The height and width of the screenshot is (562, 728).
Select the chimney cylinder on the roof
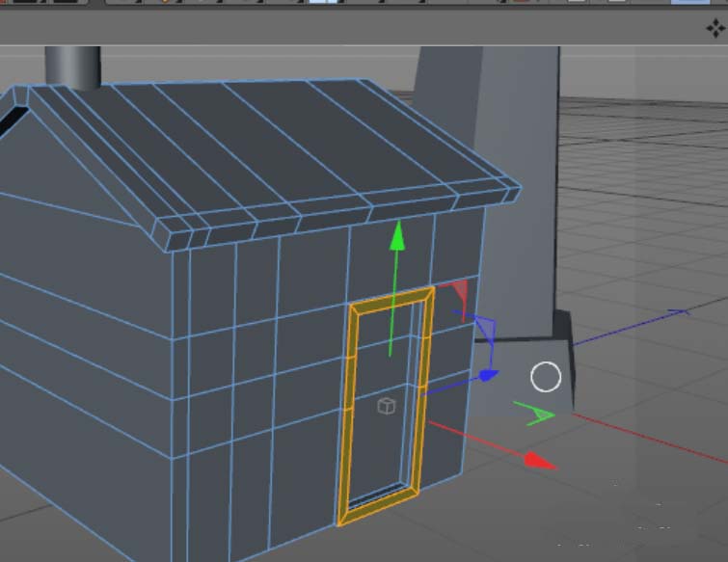pyautogui.click(x=71, y=66)
